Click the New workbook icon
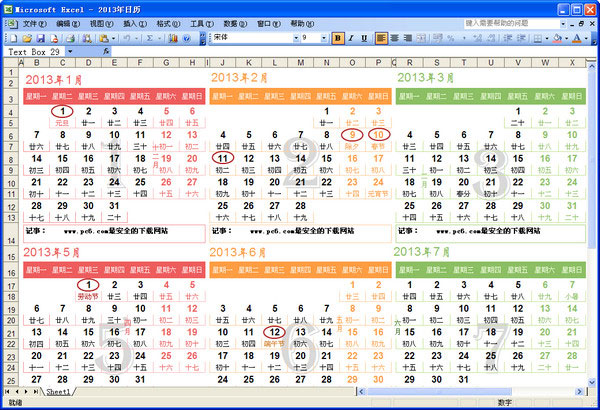This screenshot has width=600, height=410. pos(14,38)
